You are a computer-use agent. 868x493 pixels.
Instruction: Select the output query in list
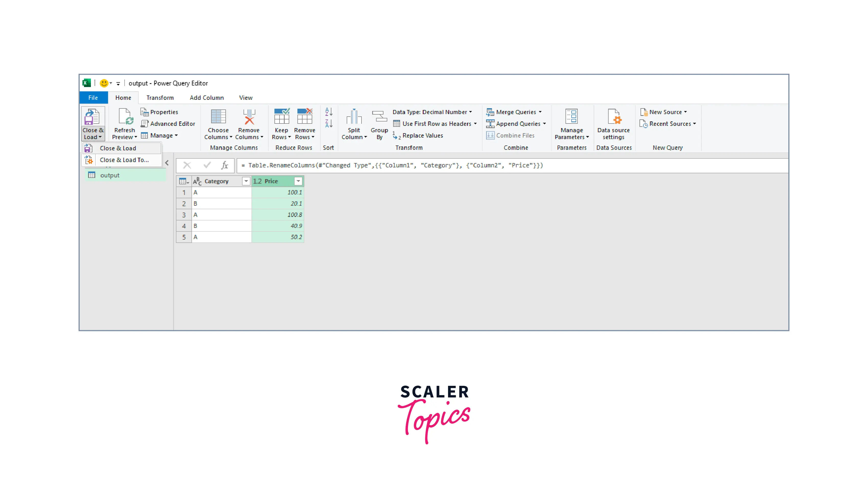110,175
